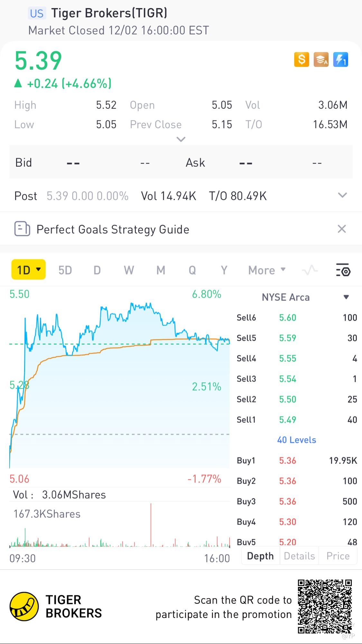Image resolution: width=362 pixels, height=644 pixels.
Task: Open the More timeframes dropdown
Action: click(x=267, y=270)
